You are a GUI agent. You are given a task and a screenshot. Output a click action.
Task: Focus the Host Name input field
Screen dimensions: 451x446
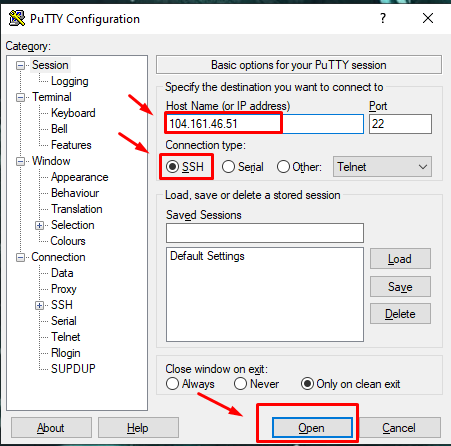coord(265,124)
